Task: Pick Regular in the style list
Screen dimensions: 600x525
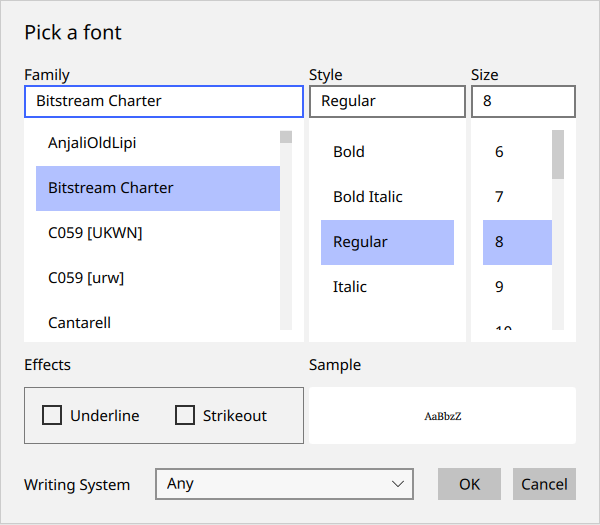Action: pos(360,242)
